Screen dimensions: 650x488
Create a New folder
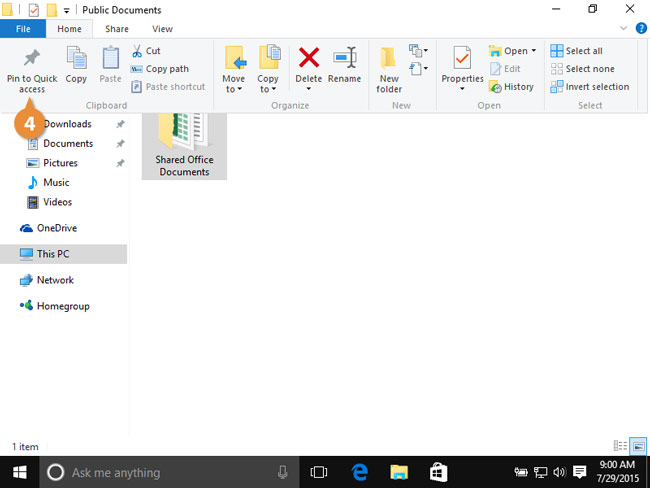tap(389, 70)
